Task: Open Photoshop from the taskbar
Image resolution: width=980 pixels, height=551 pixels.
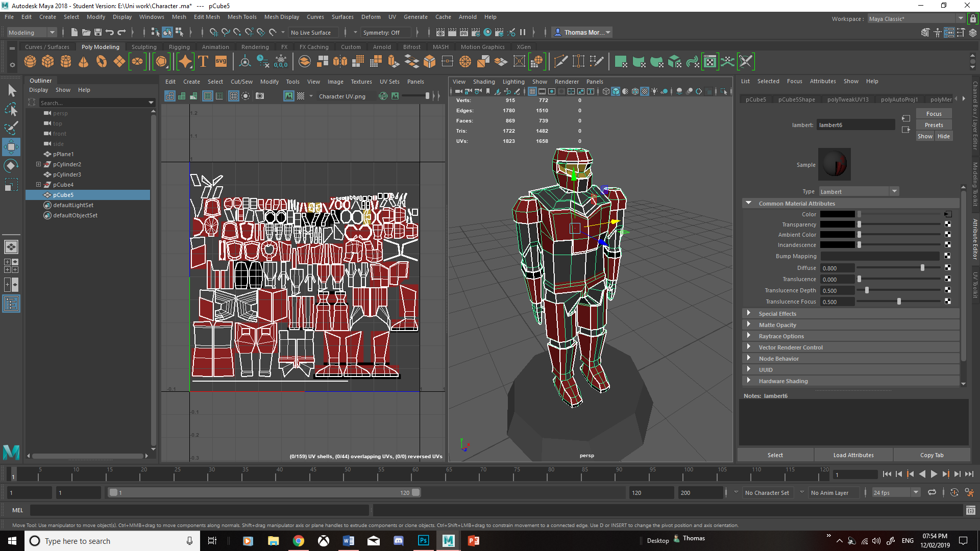Action: 424,541
